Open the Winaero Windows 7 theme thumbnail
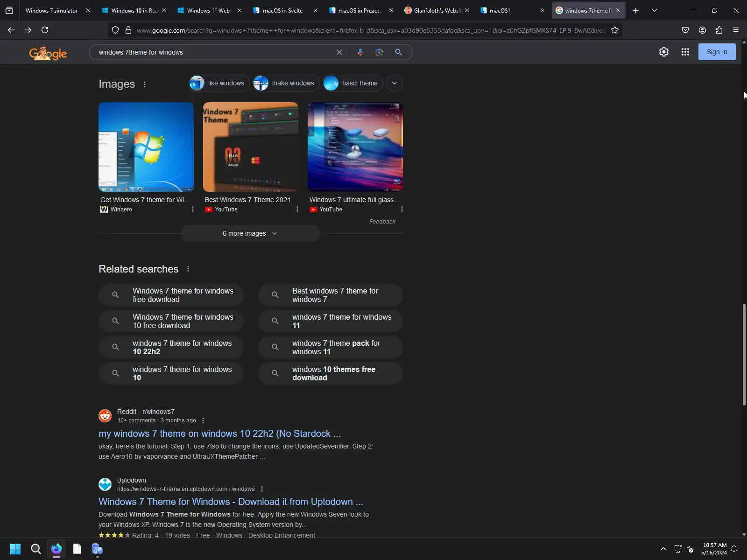Viewport: 747px width, 560px height. pyautogui.click(x=146, y=147)
